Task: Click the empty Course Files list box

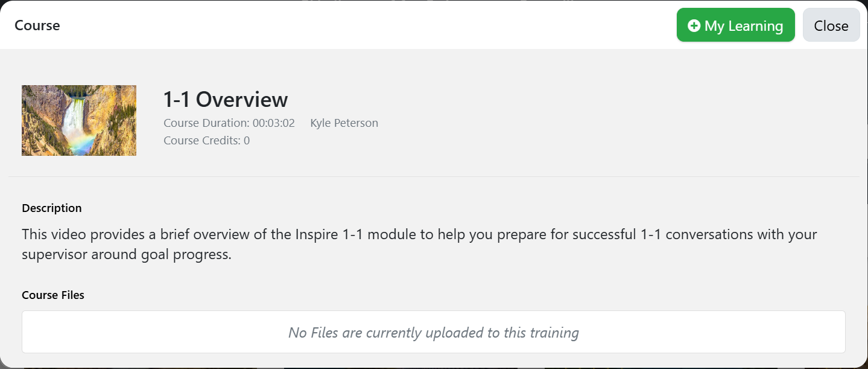Action: (x=434, y=332)
